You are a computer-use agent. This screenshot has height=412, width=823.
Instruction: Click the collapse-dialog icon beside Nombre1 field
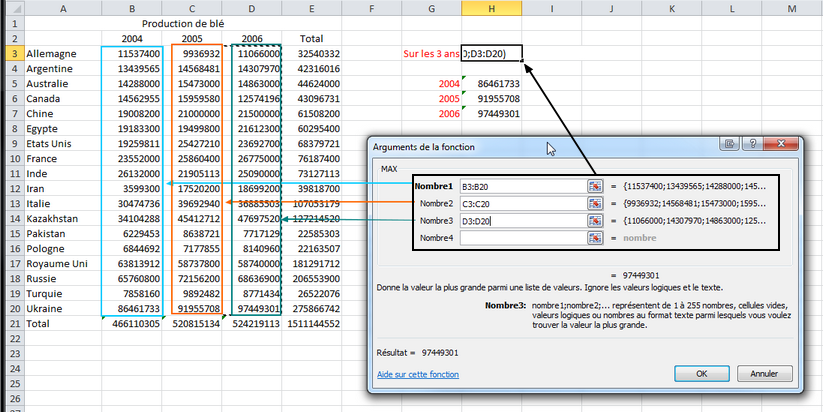pos(594,186)
